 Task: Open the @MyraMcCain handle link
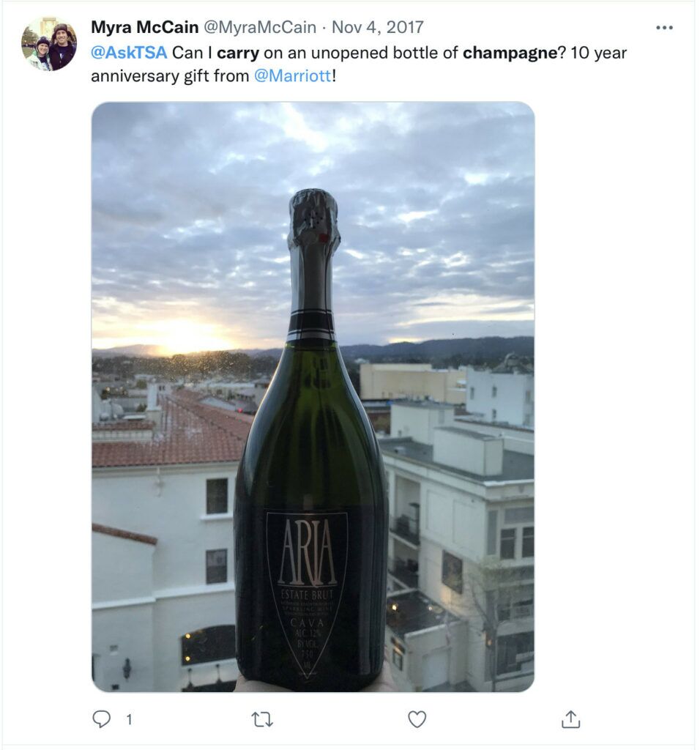tap(260, 27)
